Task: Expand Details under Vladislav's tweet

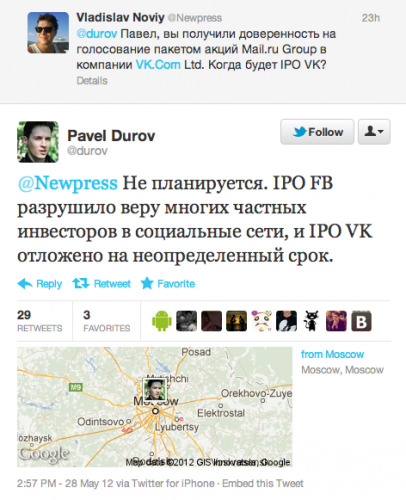Action: click(92, 81)
